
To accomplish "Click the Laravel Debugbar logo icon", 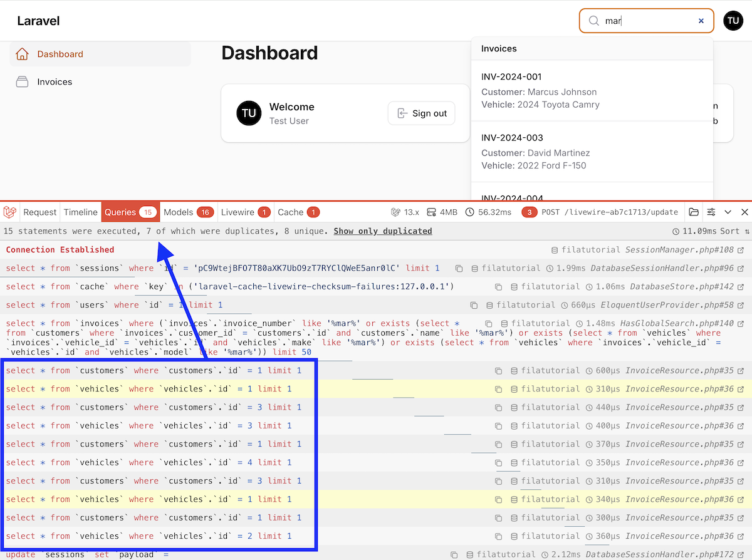I will 10,212.
